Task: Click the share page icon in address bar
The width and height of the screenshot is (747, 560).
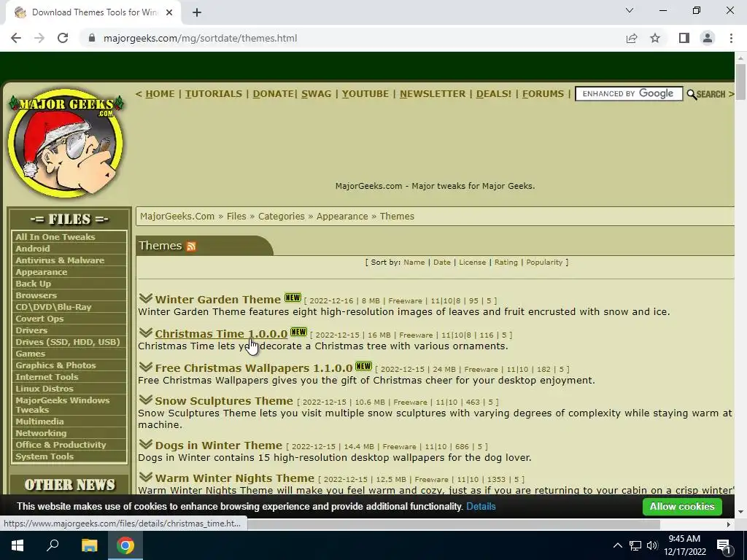Action: point(632,38)
